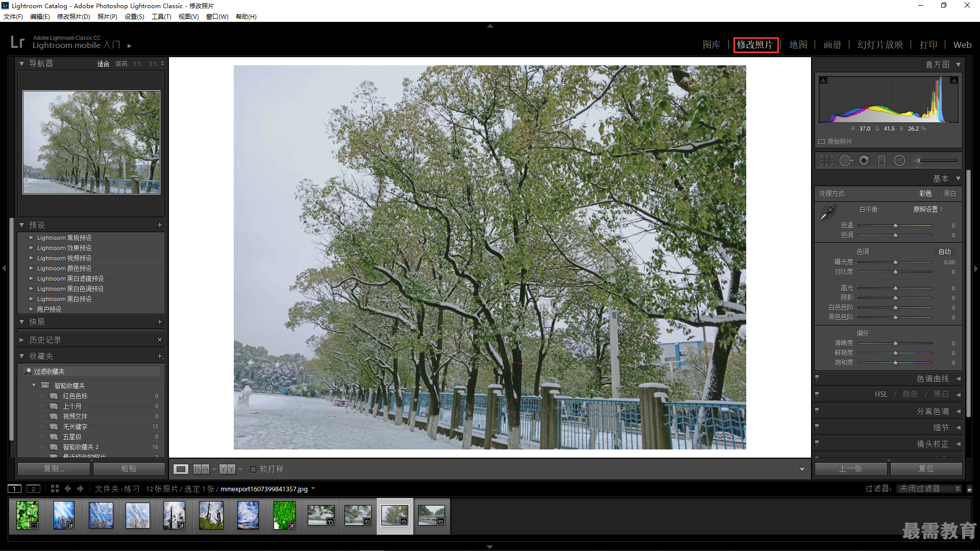Toggle shadow clipping indicator in histogram

(x=823, y=80)
